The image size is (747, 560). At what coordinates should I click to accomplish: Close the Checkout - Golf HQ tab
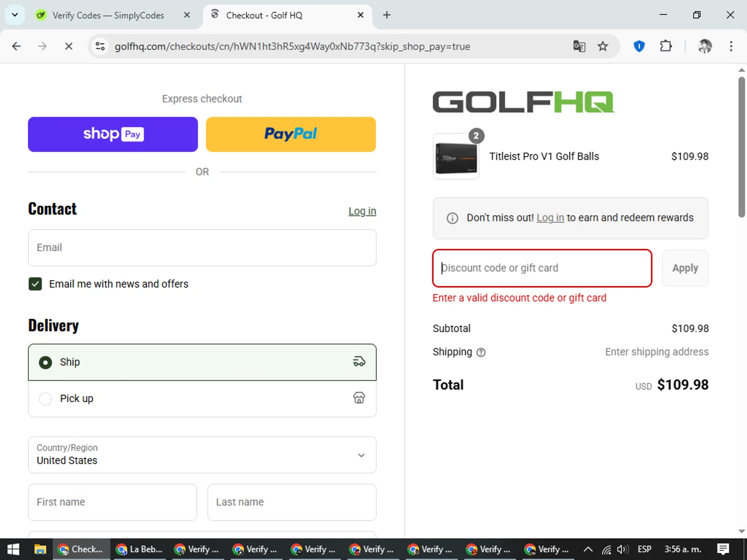pos(361,15)
